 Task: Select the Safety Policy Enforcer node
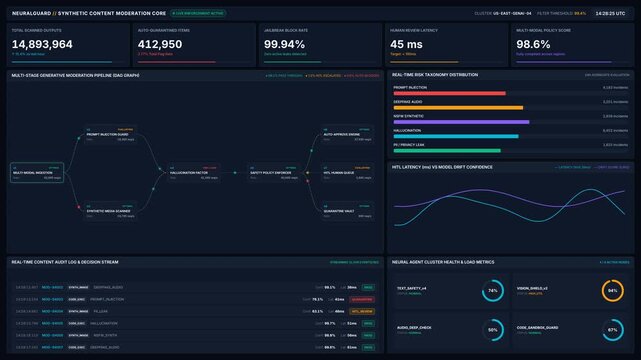tap(273, 173)
